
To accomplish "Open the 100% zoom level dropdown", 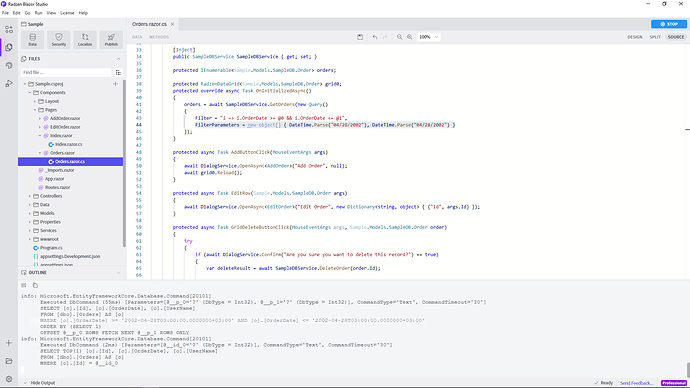I will [428, 37].
